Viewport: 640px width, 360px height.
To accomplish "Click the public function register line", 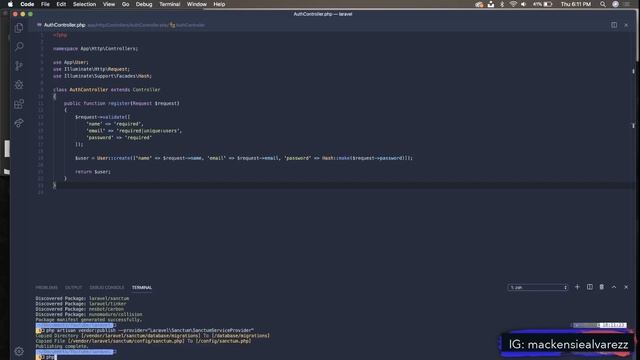I will pos(122,103).
